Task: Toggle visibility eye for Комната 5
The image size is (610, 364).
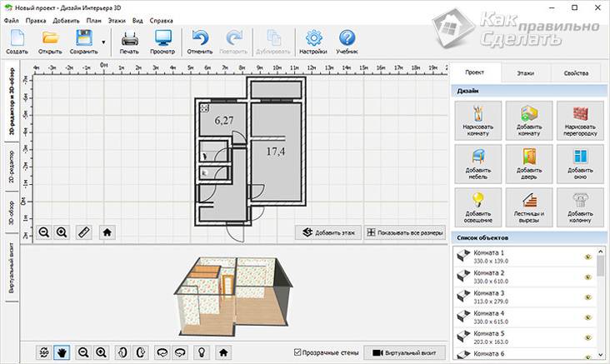Action: (588, 337)
